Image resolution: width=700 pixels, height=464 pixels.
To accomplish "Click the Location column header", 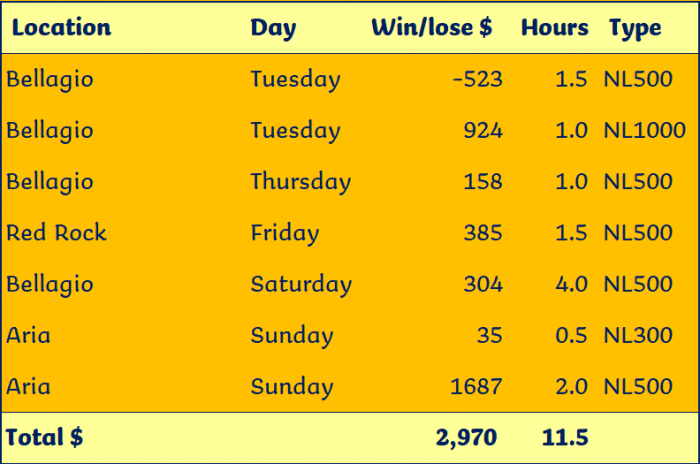I will point(62,28).
